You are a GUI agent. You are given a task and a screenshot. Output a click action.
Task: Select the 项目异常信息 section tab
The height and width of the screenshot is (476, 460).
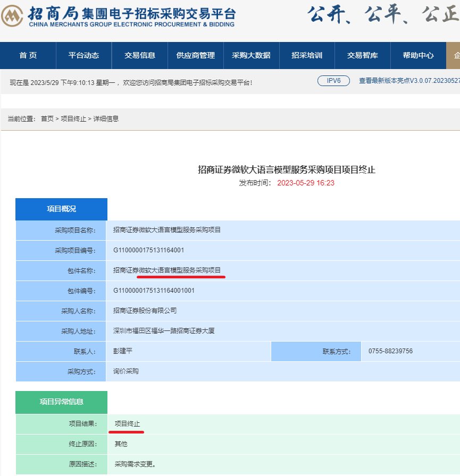click(x=61, y=402)
